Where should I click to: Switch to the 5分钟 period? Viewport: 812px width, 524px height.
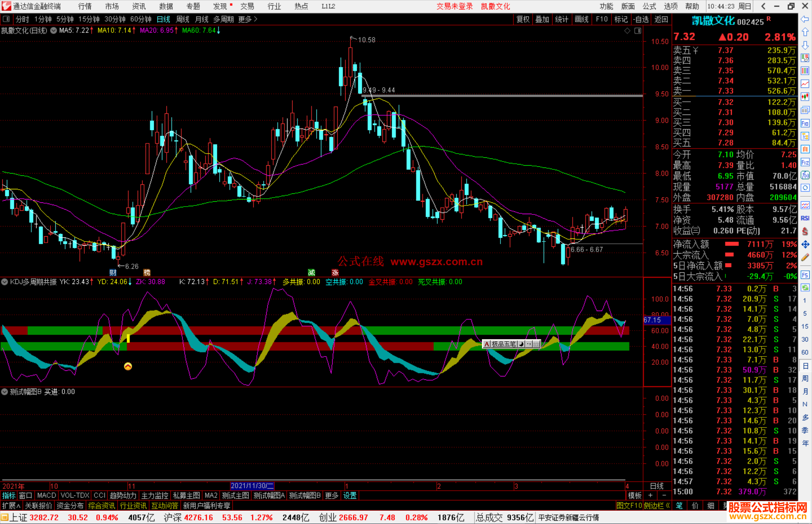(65, 19)
